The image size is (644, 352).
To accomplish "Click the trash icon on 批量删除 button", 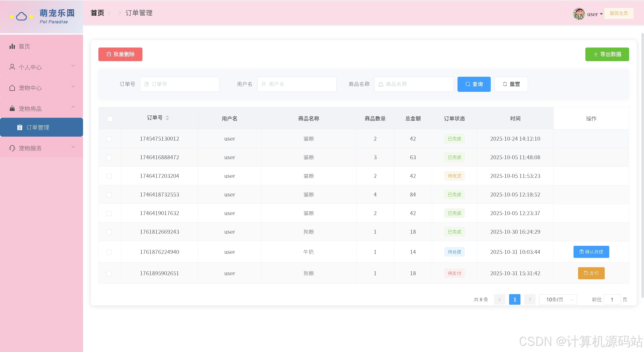I will 109,54.
